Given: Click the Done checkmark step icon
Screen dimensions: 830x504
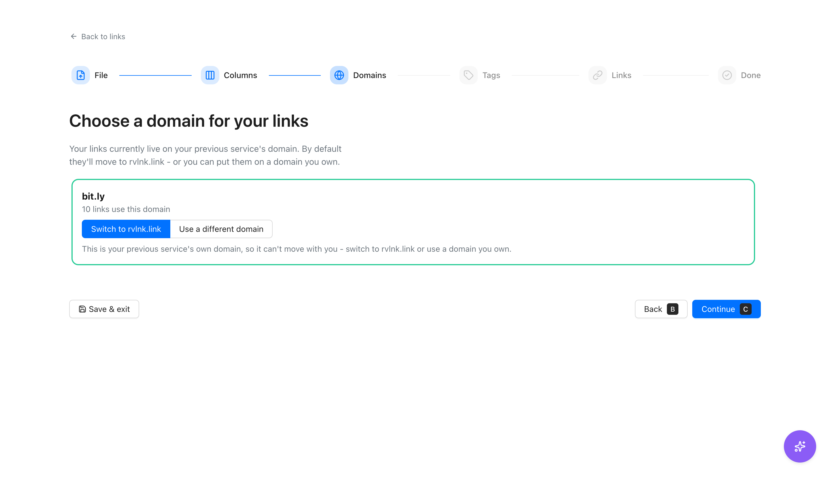Looking at the screenshot, I should [x=727, y=75].
